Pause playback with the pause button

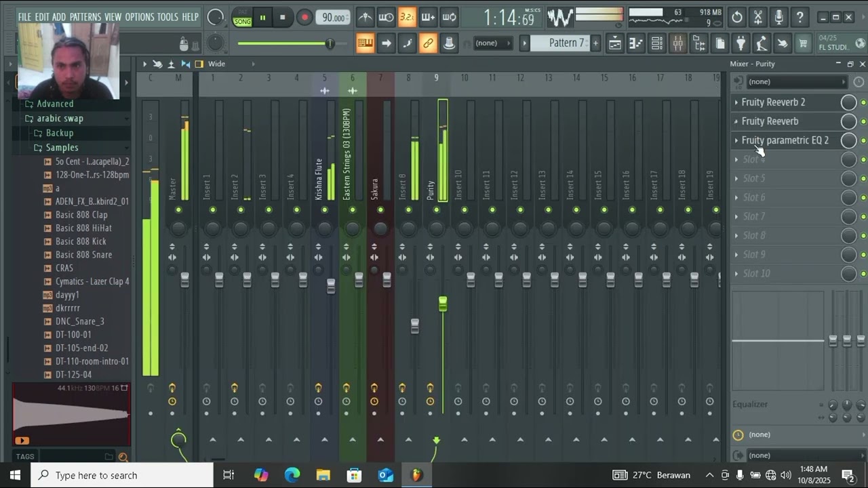(x=262, y=18)
